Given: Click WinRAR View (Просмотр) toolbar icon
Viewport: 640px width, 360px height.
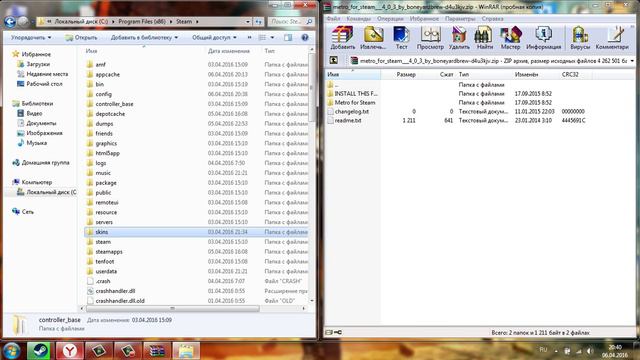Looking at the screenshot, I should tap(430, 38).
